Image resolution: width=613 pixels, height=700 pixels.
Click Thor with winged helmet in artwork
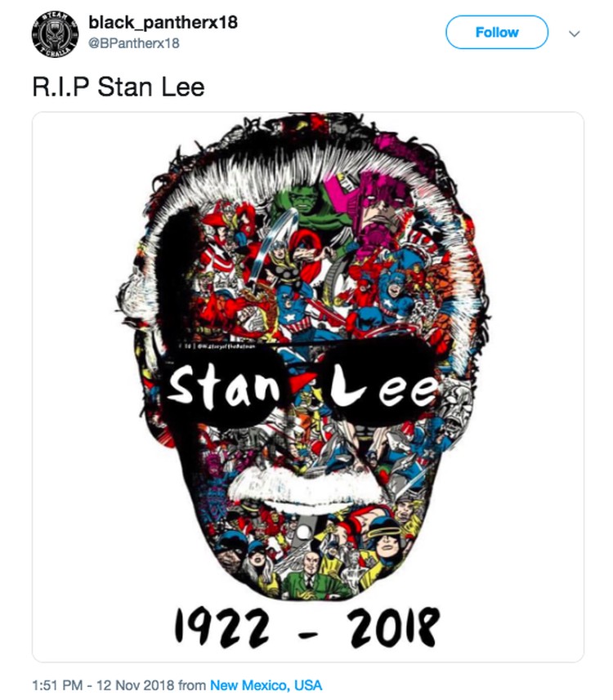(282, 256)
